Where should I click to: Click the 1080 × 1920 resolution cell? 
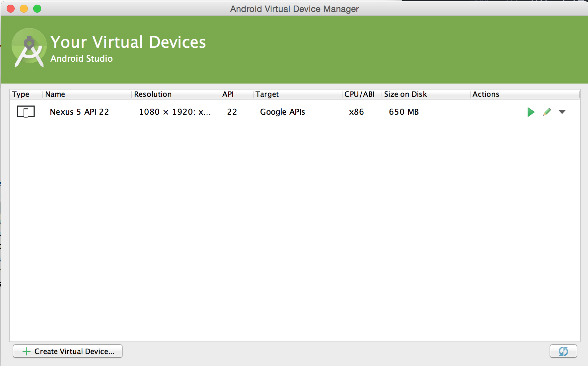[x=175, y=112]
